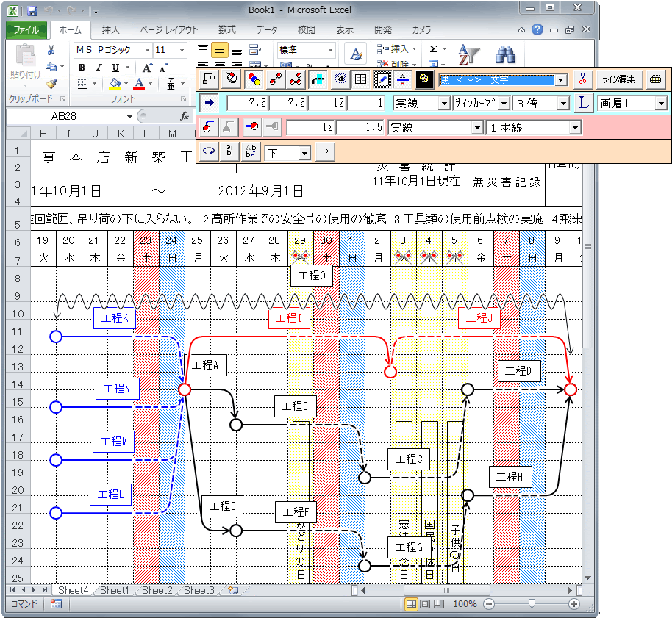Click the linked-boxes icon in the floating toolbar
The width and height of the screenshot is (672, 618).
[x=209, y=79]
